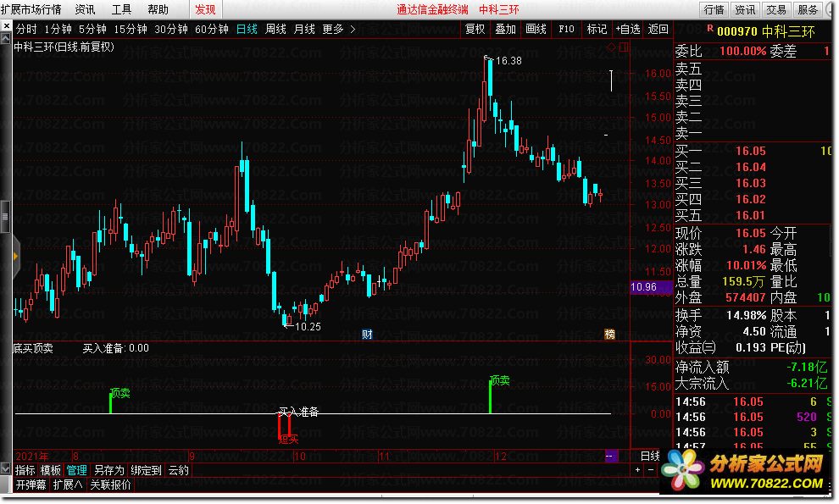Click the 管理 manage button
The width and height of the screenshot is (839, 504).
76,470
